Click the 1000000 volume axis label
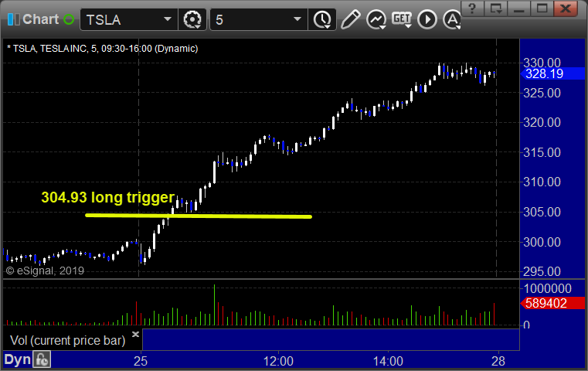This screenshot has height=371, width=588. 548,288
